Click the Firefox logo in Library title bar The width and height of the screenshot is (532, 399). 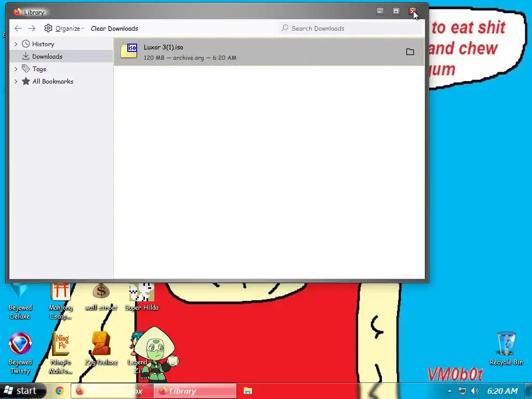tap(18, 12)
